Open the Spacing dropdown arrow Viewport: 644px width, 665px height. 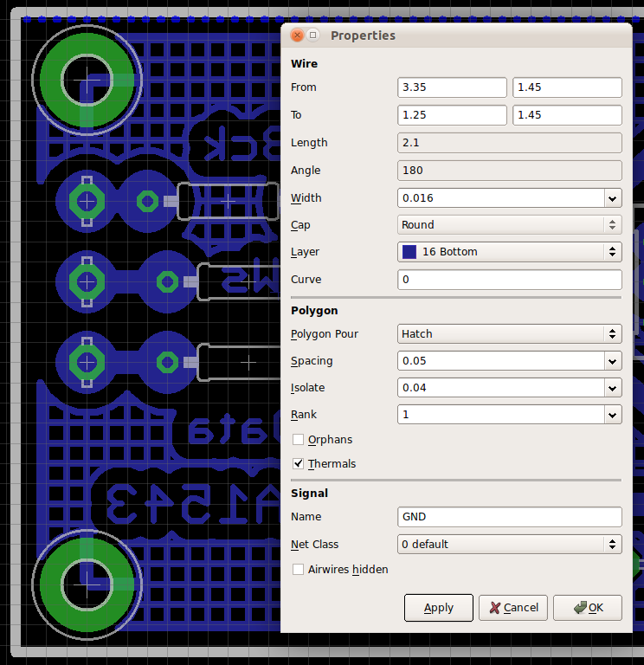coord(613,361)
